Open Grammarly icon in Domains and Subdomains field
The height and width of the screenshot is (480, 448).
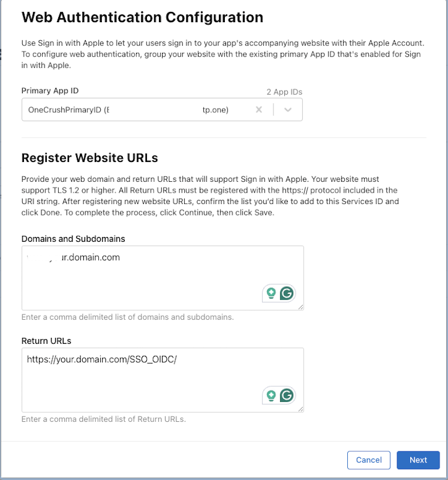coord(287,293)
